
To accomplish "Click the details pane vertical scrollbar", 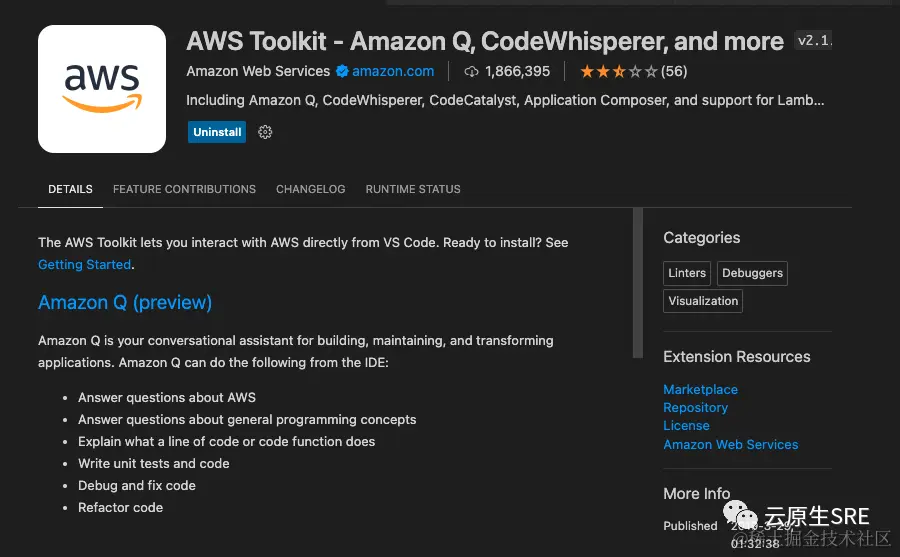I will point(638,283).
